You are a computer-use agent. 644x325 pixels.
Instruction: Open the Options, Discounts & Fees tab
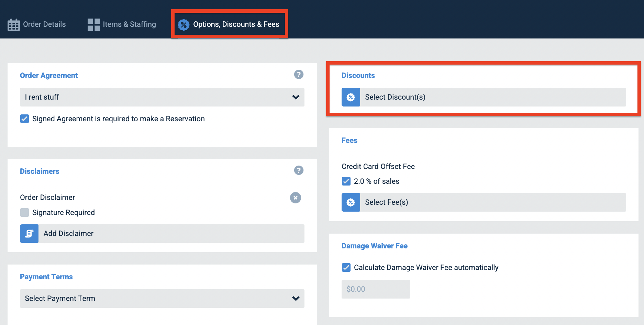(x=229, y=24)
